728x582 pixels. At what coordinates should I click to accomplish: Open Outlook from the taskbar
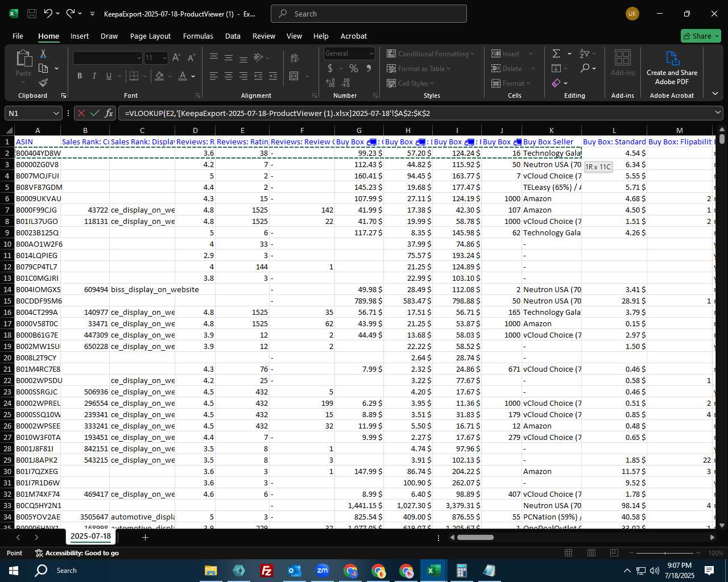(x=294, y=570)
